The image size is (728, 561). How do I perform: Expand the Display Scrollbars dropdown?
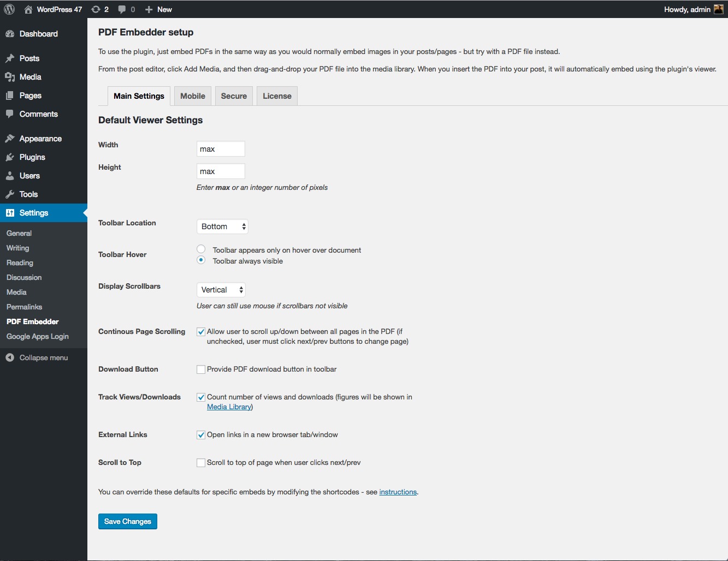click(x=221, y=290)
